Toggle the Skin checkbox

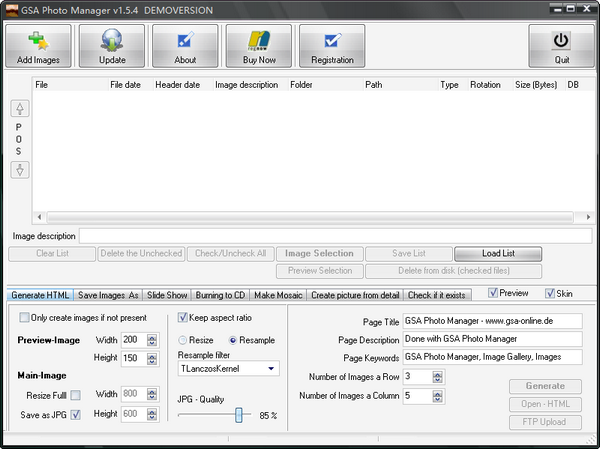(x=550, y=294)
